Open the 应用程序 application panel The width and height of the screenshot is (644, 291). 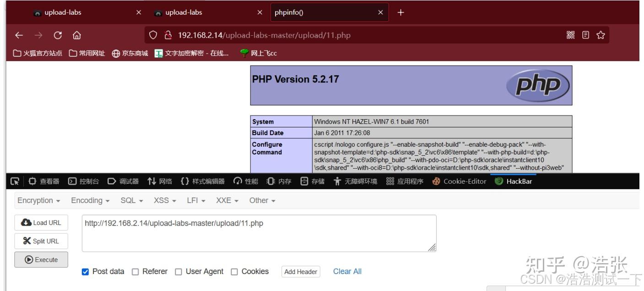tap(405, 181)
